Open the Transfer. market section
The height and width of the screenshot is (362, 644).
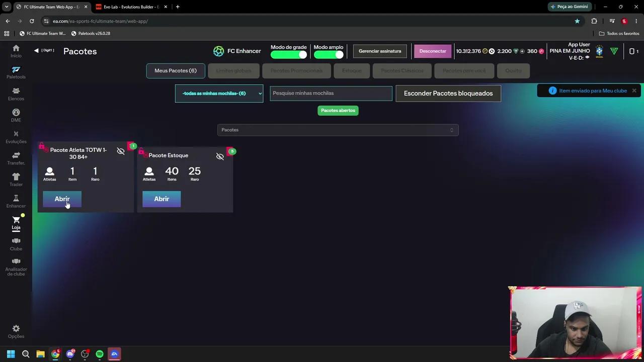tap(16, 158)
